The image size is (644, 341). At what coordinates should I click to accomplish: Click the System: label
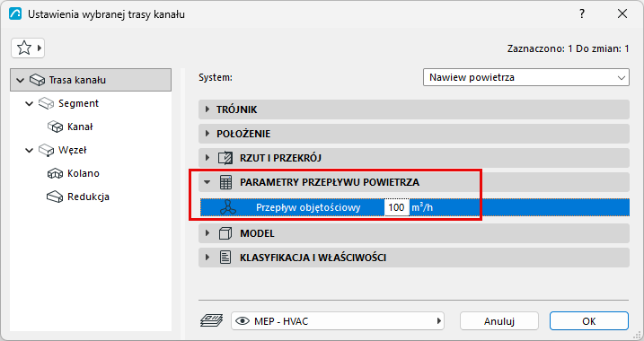click(216, 77)
